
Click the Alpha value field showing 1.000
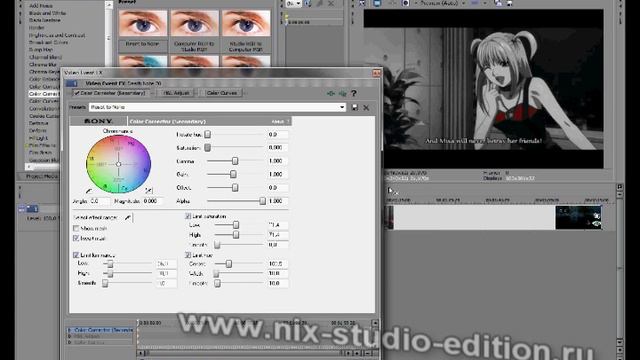pos(277,201)
